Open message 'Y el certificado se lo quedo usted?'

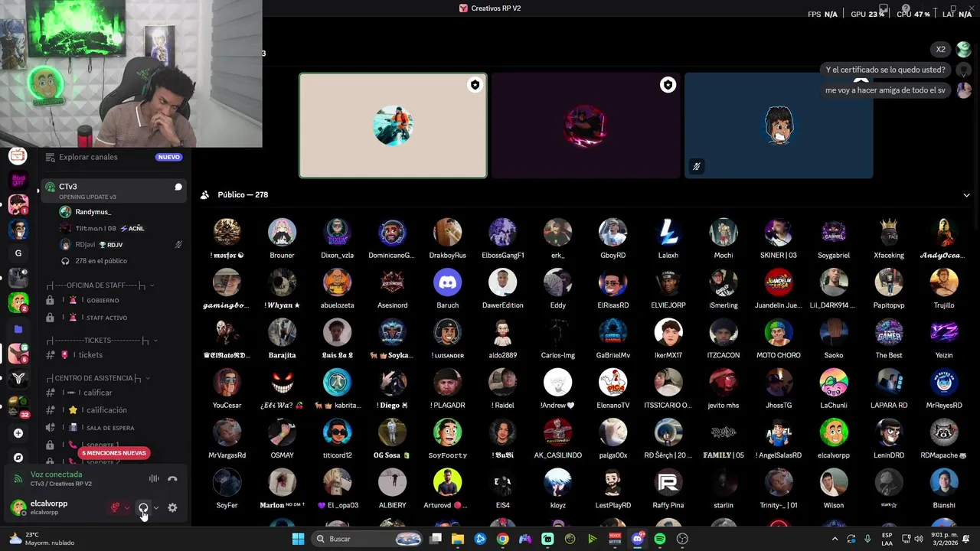[x=885, y=70]
